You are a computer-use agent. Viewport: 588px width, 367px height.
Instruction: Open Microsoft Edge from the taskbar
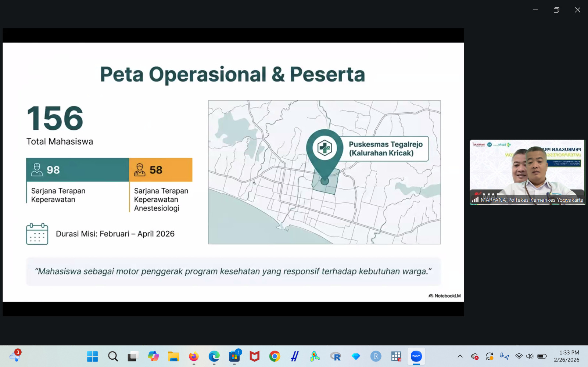214,356
